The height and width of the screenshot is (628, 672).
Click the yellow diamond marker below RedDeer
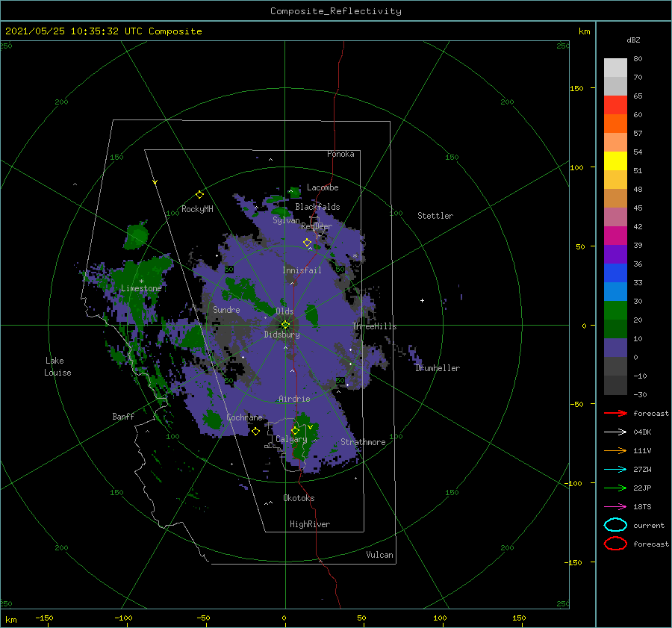pyautogui.click(x=308, y=243)
